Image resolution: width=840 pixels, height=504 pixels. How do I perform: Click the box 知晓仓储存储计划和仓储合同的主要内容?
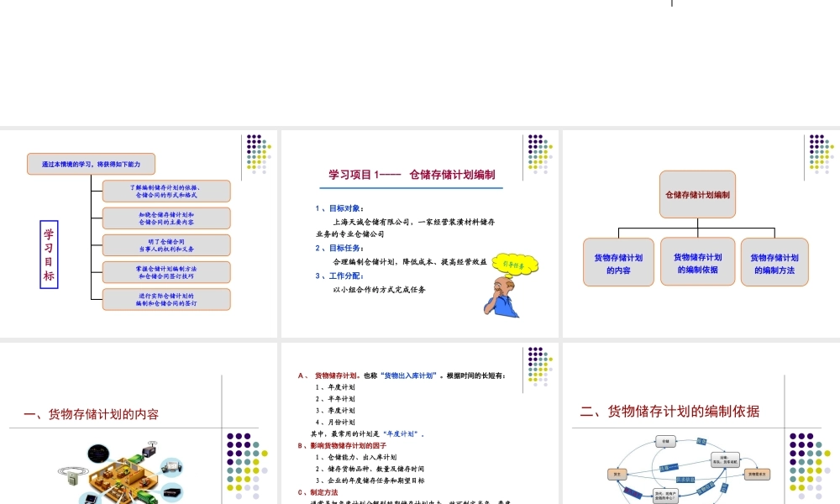(x=166, y=218)
